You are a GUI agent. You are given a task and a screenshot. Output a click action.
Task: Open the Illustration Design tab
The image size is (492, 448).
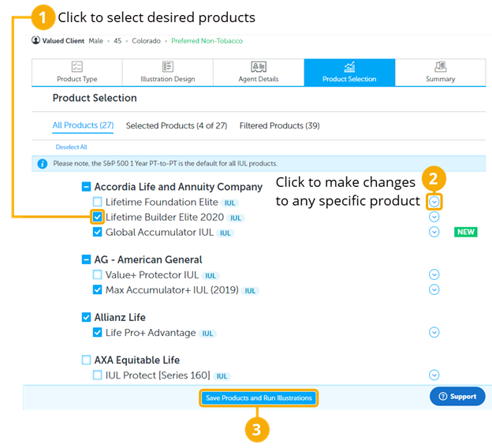(168, 73)
